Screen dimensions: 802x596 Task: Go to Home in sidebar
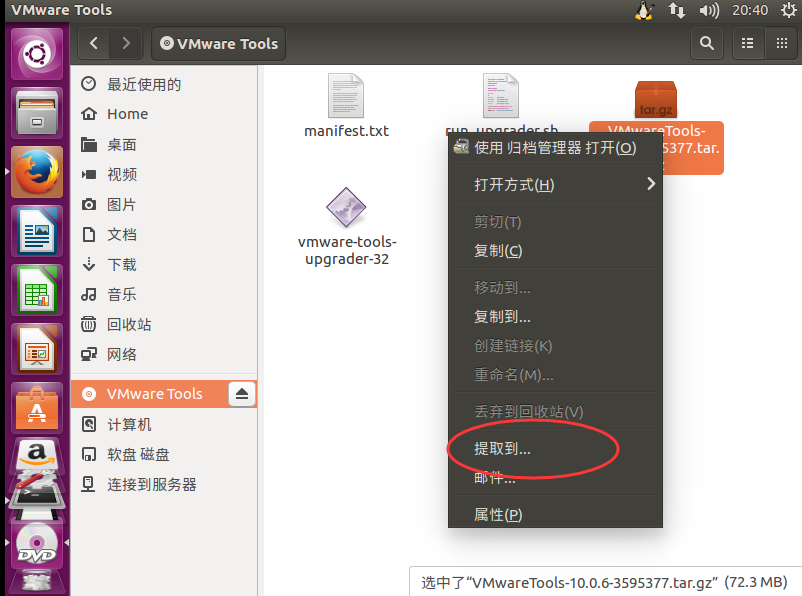[164, 114]
